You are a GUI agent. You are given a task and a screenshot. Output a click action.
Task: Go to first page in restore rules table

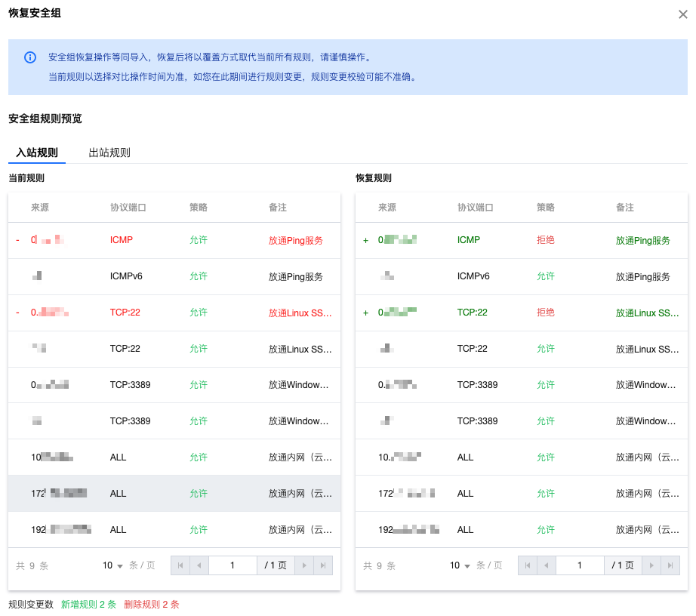tap(528, 565)
